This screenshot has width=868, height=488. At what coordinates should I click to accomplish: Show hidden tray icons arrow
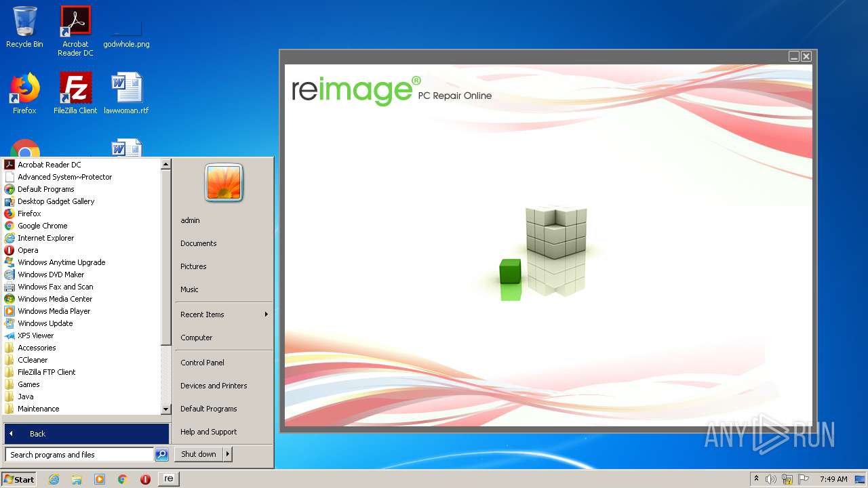click(x=756, y=479)
